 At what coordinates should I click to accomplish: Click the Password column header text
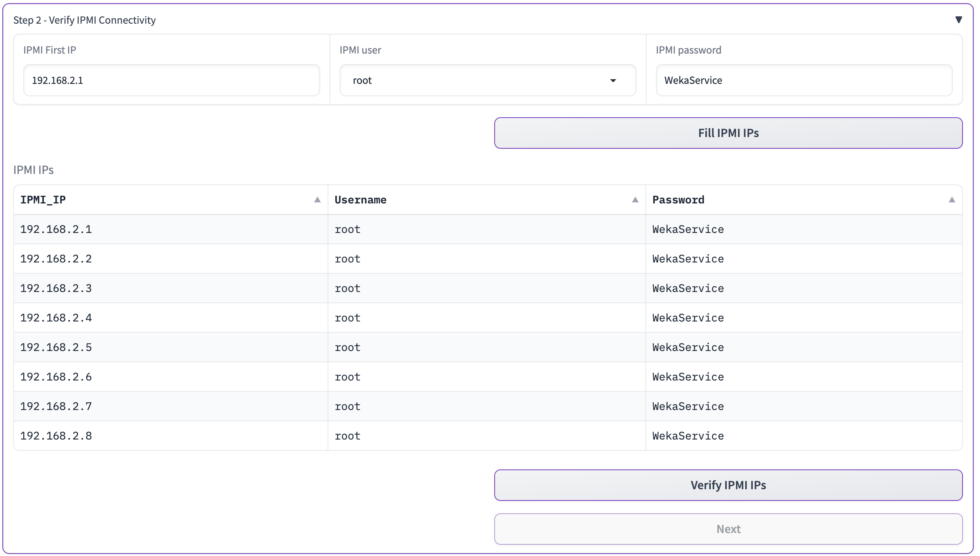coord(678,200)
